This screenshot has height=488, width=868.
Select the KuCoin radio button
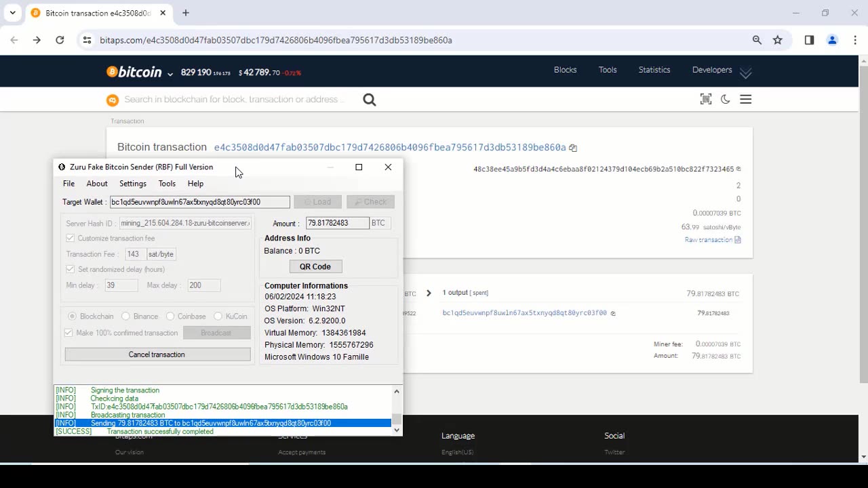tap(218, 317)
